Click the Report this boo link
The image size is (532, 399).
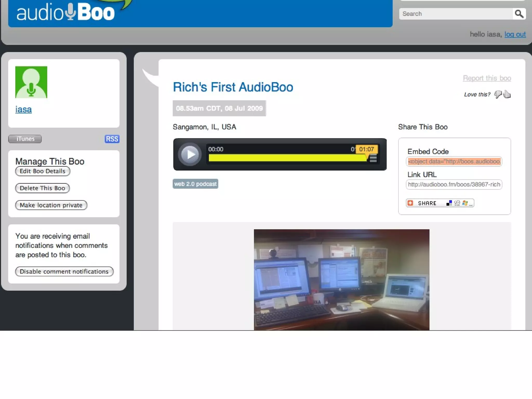(x=487, y=78)
